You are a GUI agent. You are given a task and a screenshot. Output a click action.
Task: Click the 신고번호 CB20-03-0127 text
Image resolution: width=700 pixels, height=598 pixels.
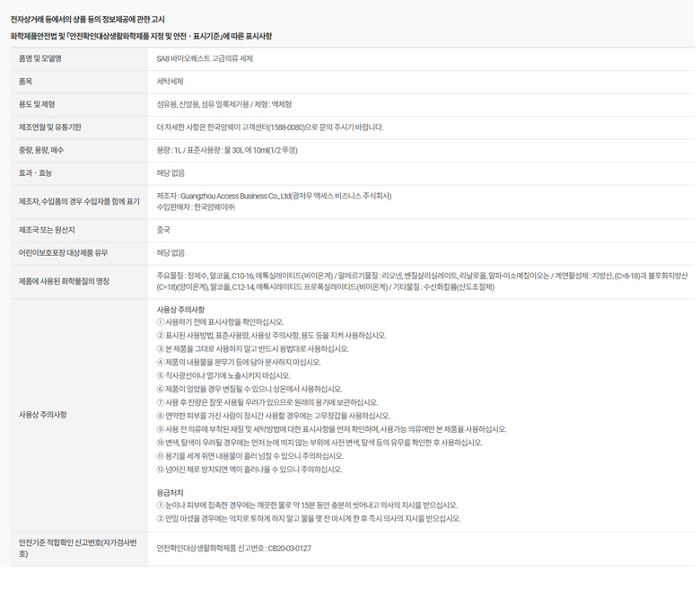click(233, 548)
